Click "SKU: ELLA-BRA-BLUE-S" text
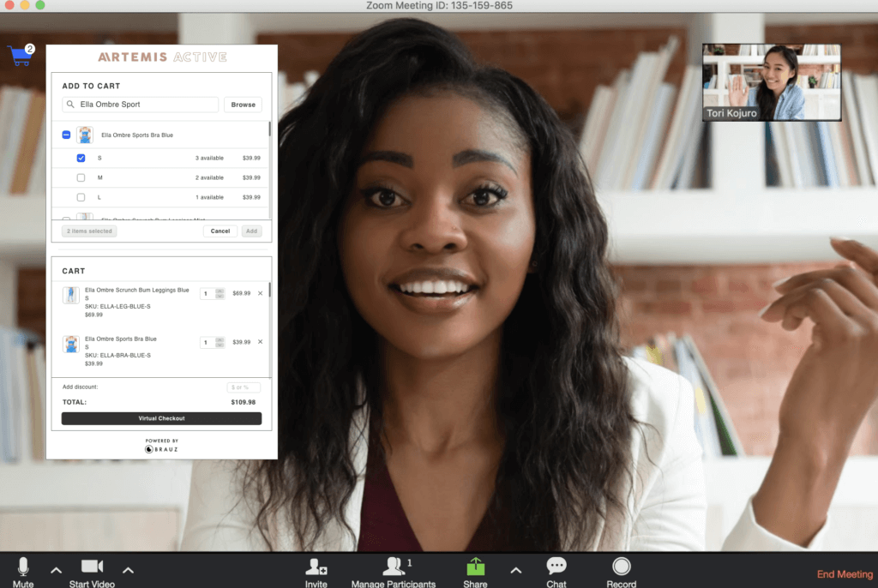 coord(117,355)
